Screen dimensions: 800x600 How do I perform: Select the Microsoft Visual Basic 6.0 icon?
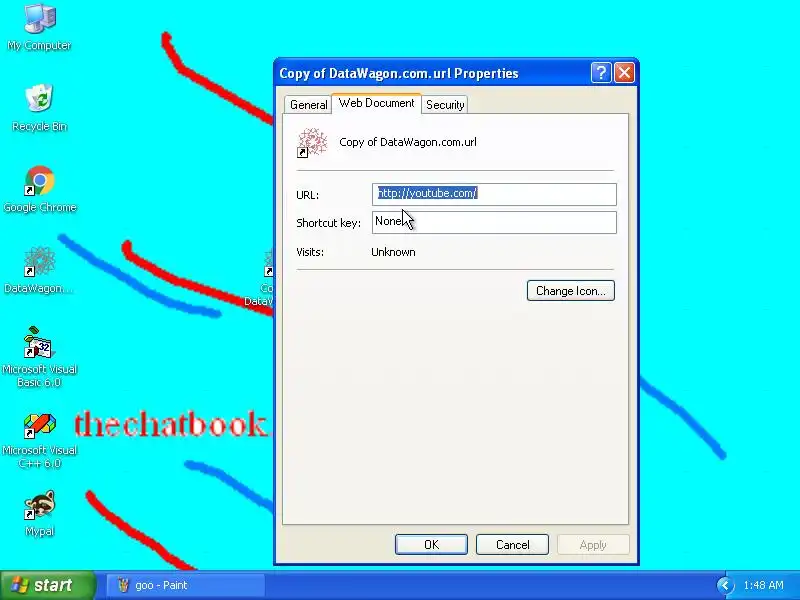[x=39, y=357]
